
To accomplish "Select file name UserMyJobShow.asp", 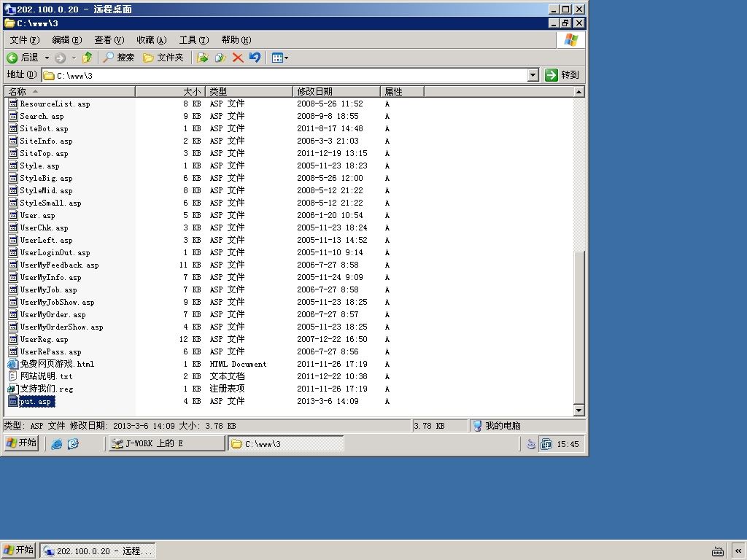I will 57,302.
